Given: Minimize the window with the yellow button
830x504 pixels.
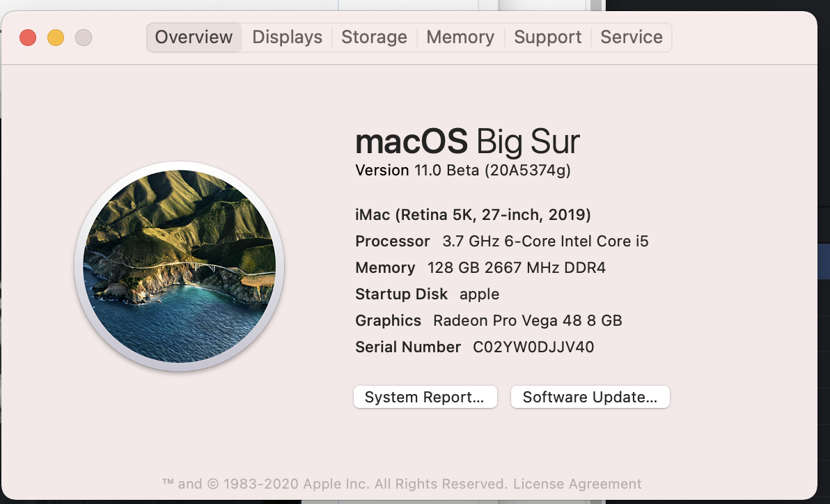Looking at the screenshot, I should tap(56, 38).
